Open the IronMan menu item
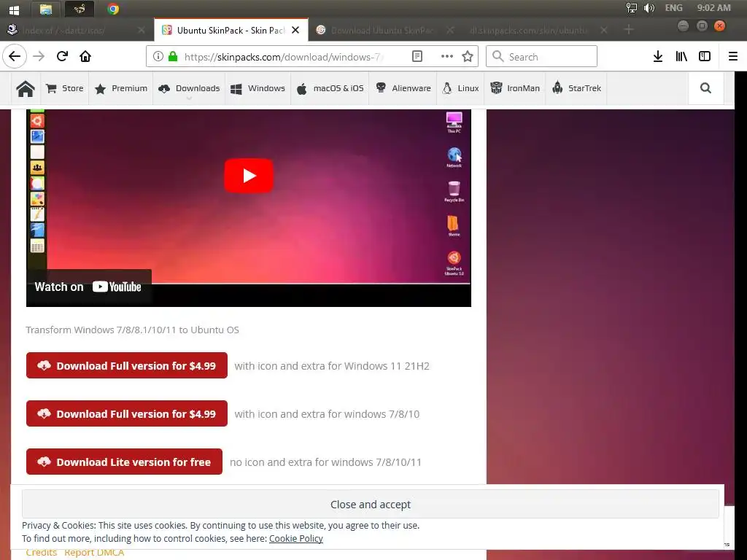The width and height of the screenshot is (747, 560). 515,88
